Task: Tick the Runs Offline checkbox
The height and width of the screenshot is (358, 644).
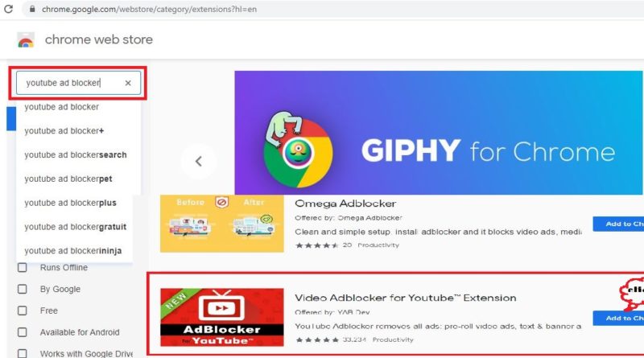Action: pos(23,268)
